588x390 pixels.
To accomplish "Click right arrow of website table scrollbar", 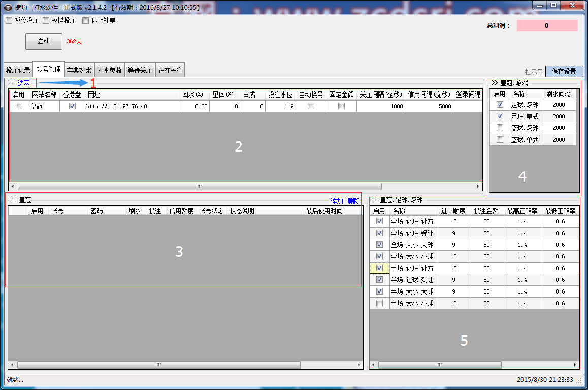I will (x=478, y=186).
